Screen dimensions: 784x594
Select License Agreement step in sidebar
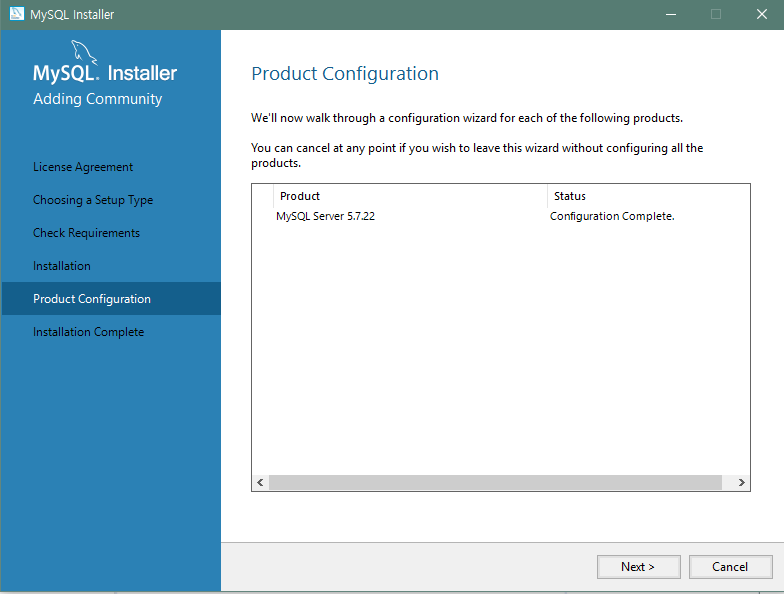tap(83, 167)
